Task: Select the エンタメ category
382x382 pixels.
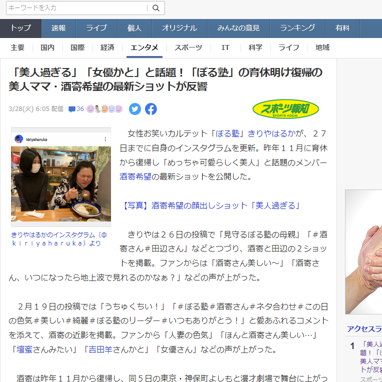Action: (144, 48)
